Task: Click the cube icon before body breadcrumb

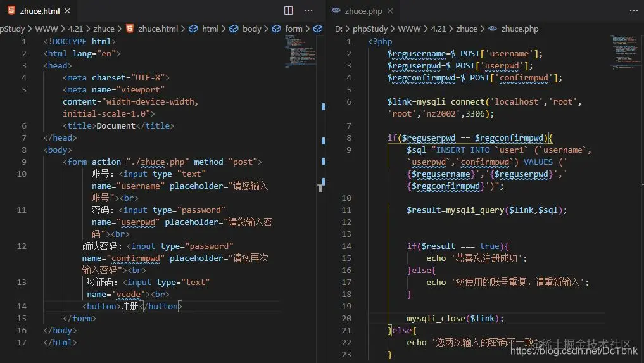Action: [234, 29]
